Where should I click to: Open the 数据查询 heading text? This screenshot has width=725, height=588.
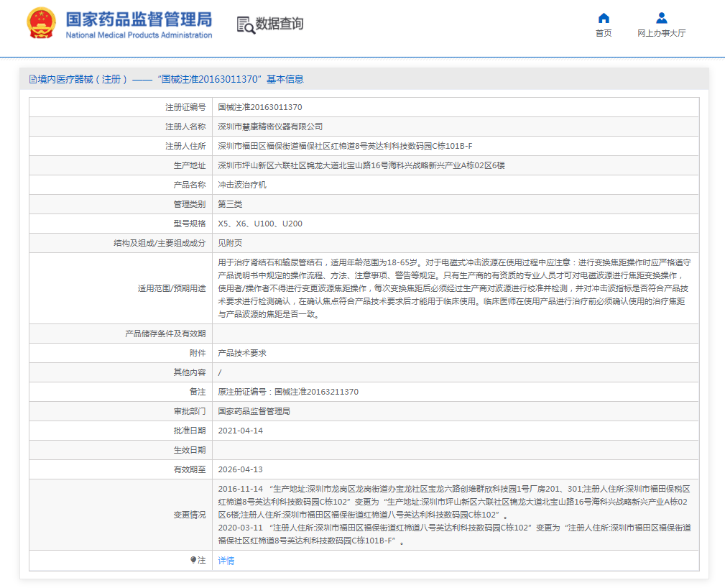280,24
